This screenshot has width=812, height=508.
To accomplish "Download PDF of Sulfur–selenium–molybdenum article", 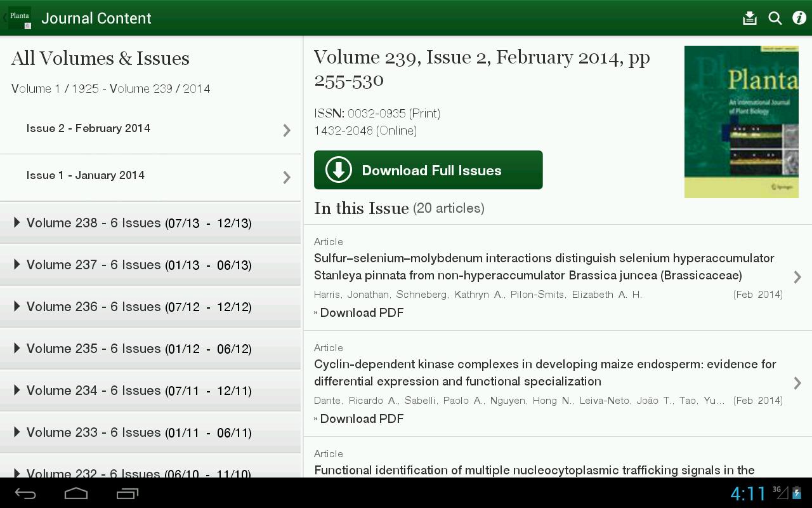I will (362, 312).
